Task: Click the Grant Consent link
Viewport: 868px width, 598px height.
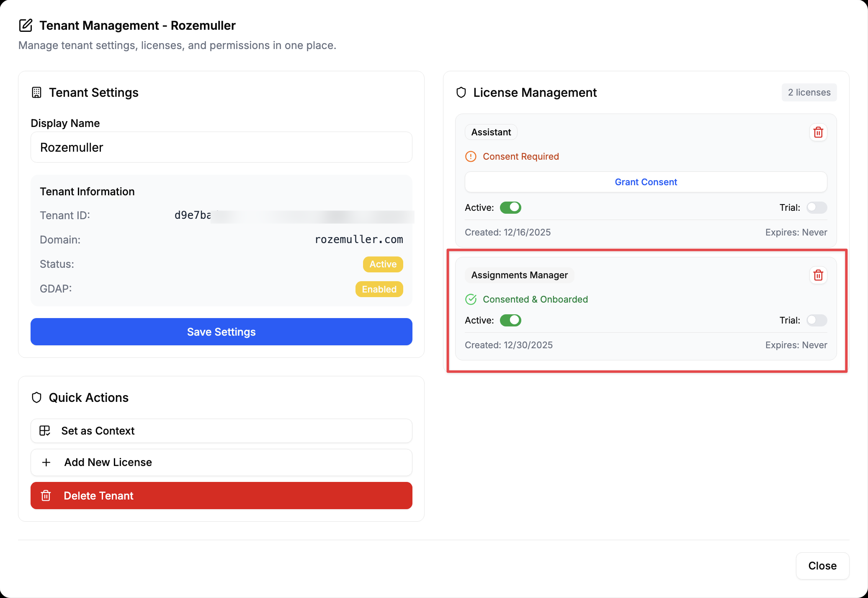Action: (645, 182)
